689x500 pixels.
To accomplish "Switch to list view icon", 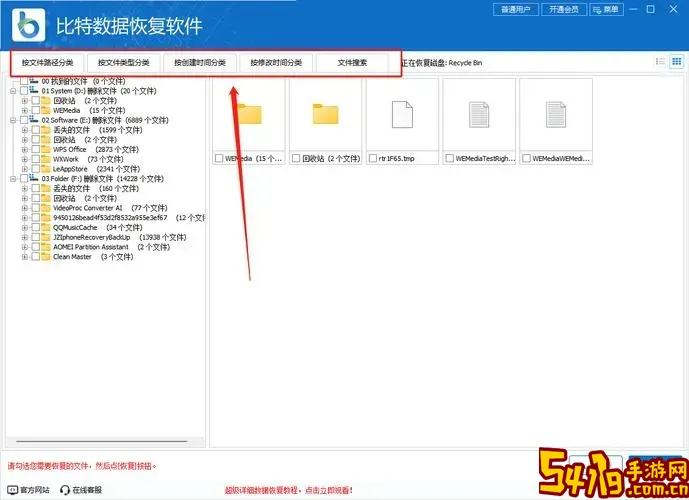I will coord(660,62).
